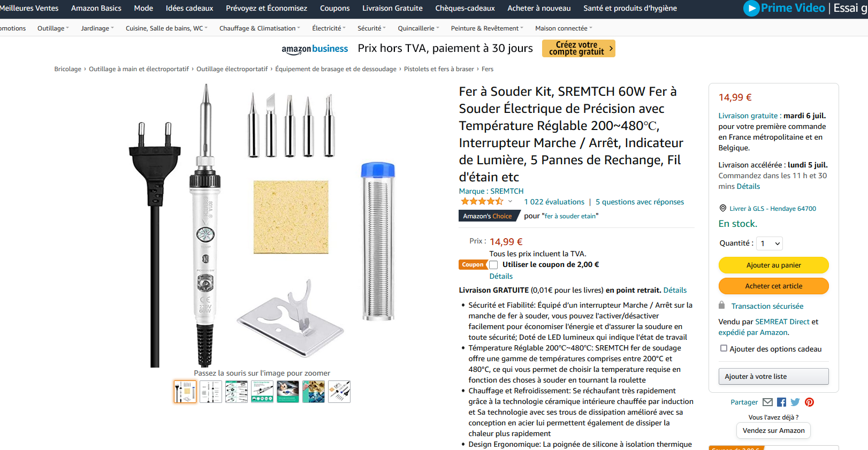
Task: Open Chèques-cadeaux in top navigation
Action: point(465,8)
